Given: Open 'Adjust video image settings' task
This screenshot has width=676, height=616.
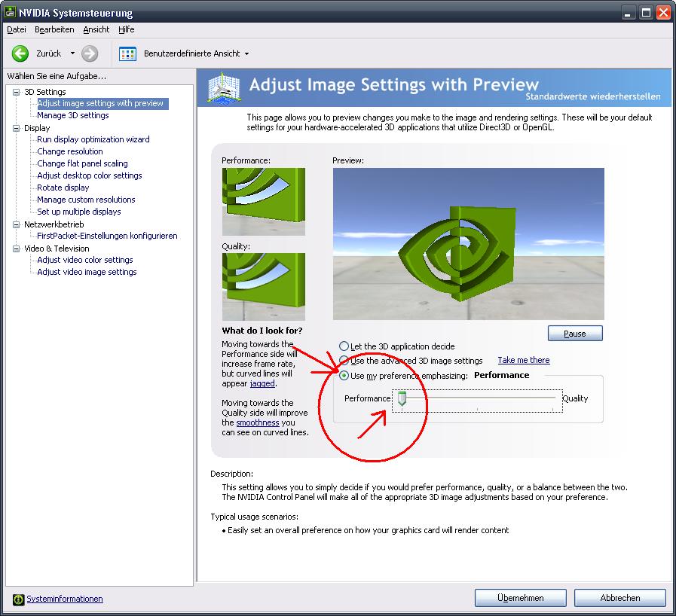Looking at the screenshot, I should (87, 273).
